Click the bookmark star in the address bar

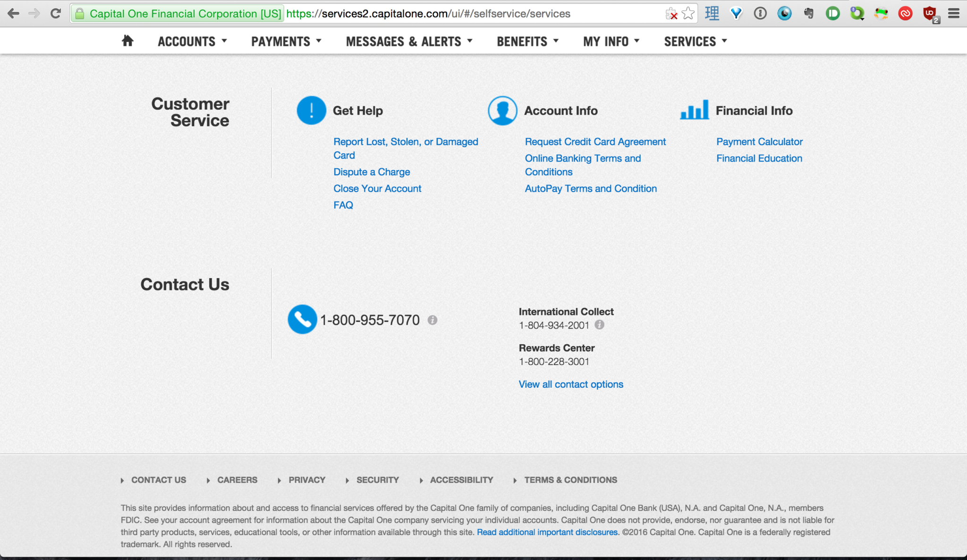click(687, 13)
